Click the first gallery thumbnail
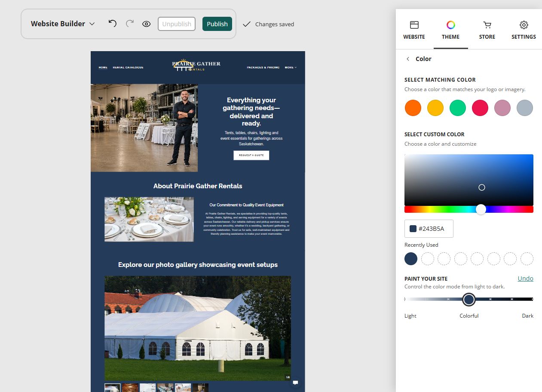This screenshot has height=392, width=542. (x=113, y=388)
